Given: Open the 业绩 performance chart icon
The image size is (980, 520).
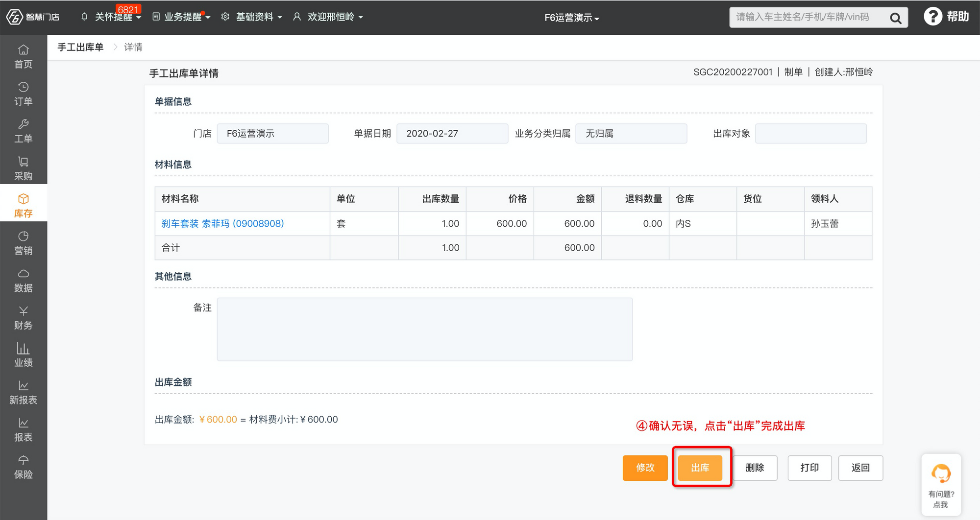Looking at the screenshot, I should [x=24, y=348].
